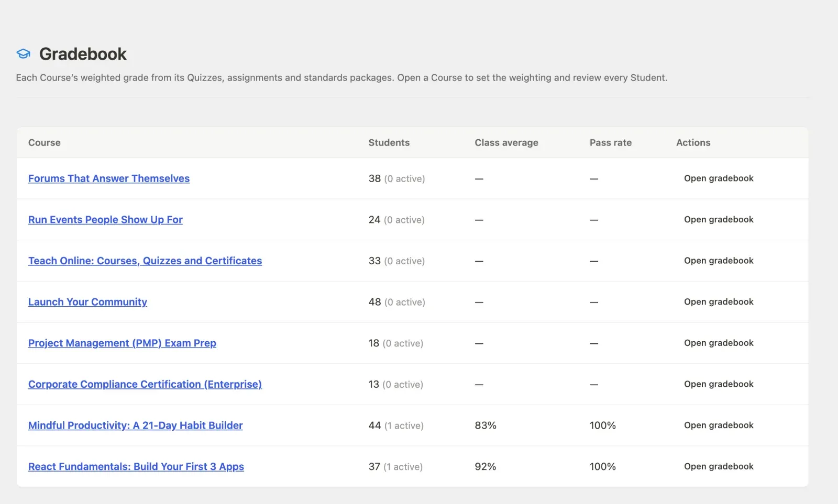
Task: Open the Forums That Answer Themselves course
Action: pos(109,178)
